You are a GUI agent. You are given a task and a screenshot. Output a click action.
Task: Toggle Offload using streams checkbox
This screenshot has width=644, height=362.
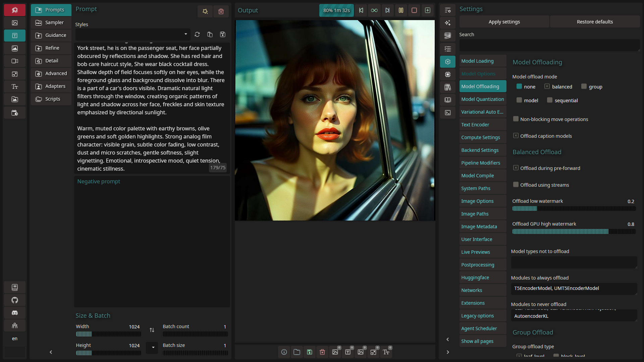516,185
